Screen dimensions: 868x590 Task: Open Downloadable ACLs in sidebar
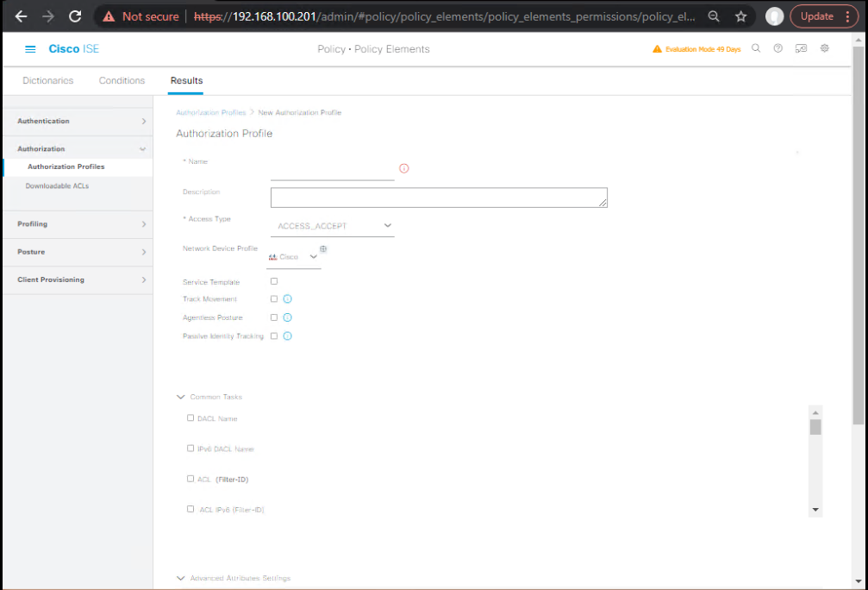point(57,186)
